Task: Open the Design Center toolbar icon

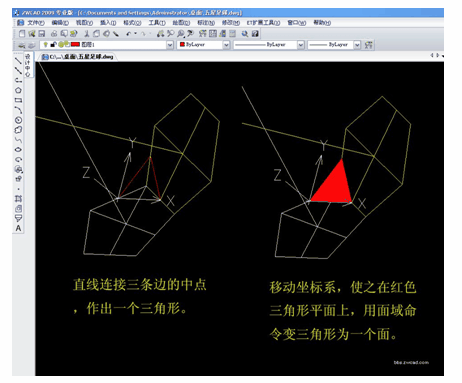Action: [213, 34]
